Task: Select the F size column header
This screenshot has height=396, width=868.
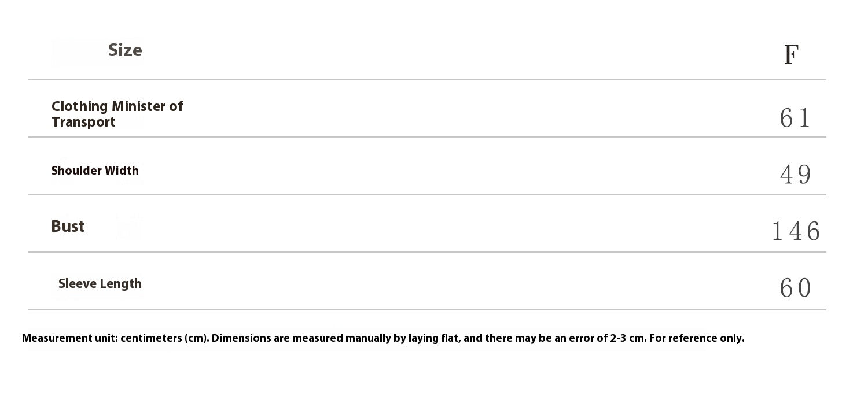Action: pos(791,55)
